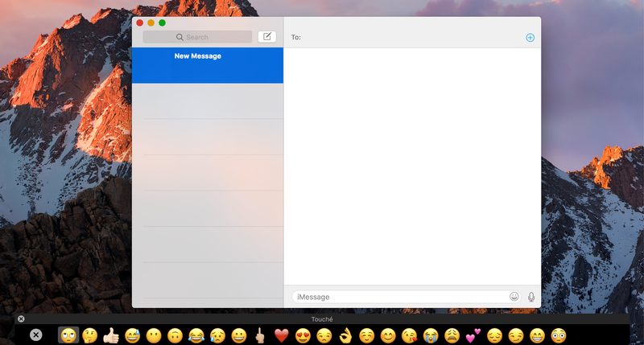Minimize the Messages window with yellow button

click(x=151, y=23)
